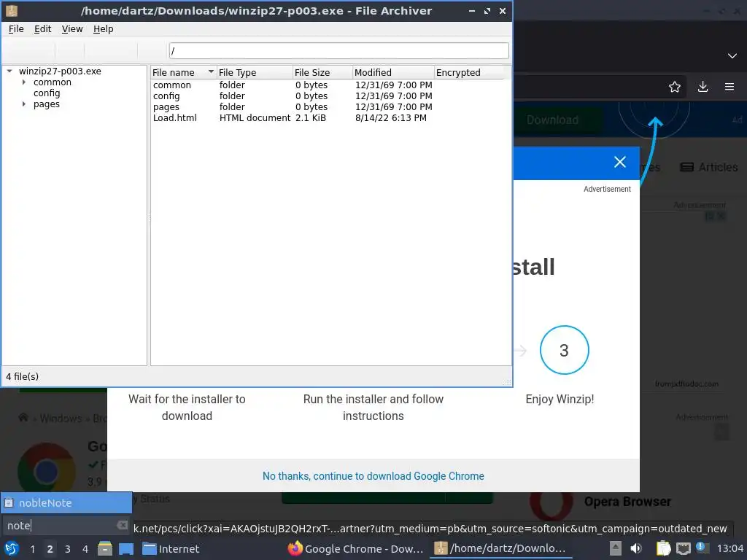Open file manager from taskbar launcher
The width and height of the screenshot is (747, 560).
click(105, 548)
